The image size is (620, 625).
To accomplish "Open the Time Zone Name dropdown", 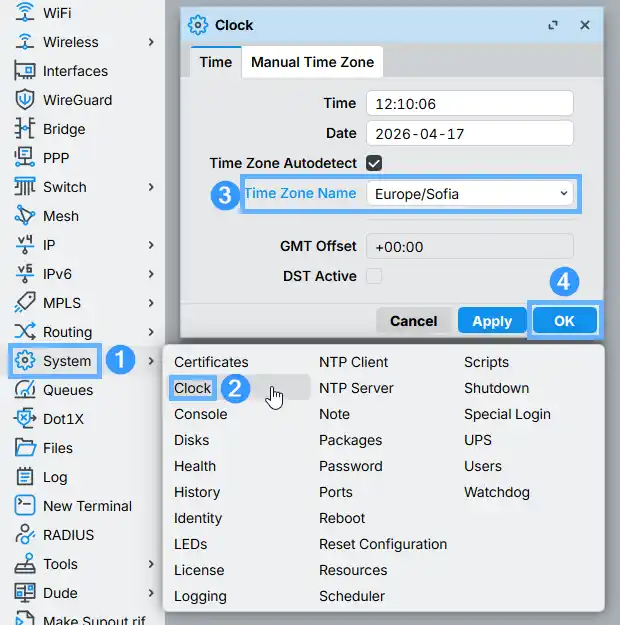I will [470, 194].
